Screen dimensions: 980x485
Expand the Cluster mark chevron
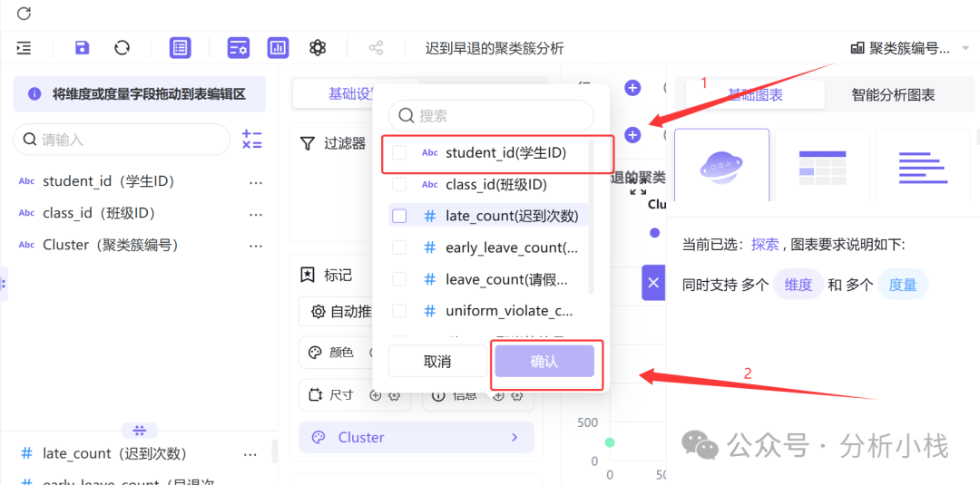515,438
